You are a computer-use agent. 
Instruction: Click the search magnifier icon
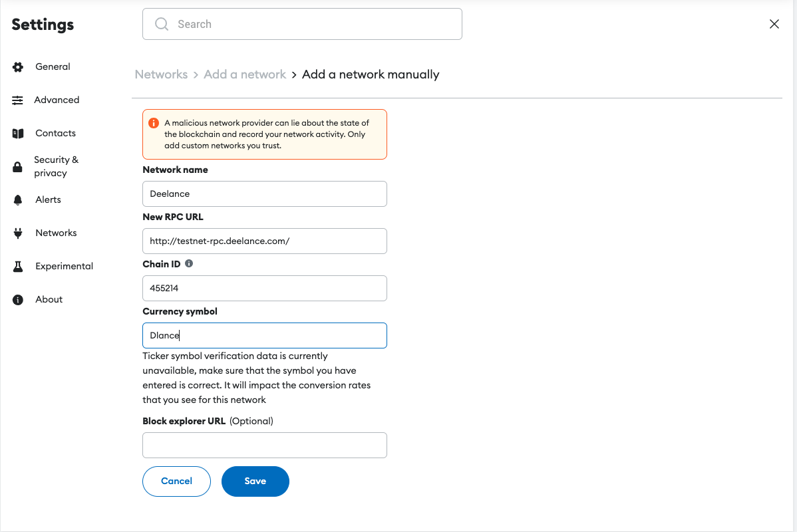click(x=162, y=25)
